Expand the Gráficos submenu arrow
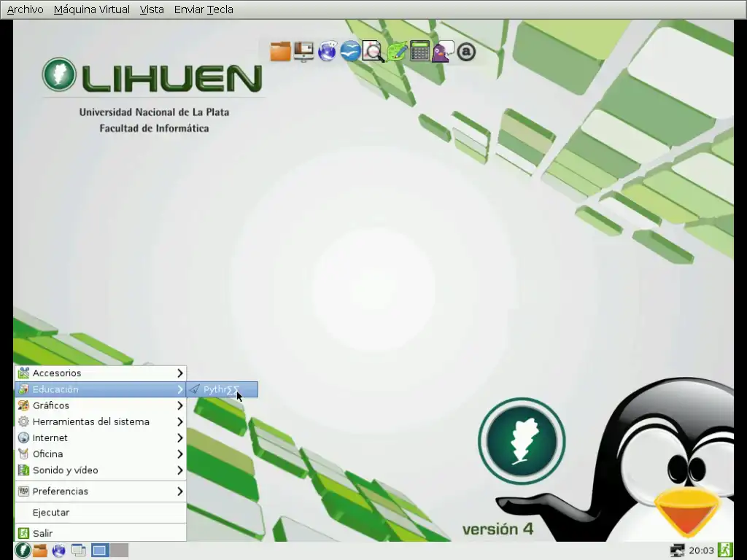The image size is (747, 560). (179, 405)
